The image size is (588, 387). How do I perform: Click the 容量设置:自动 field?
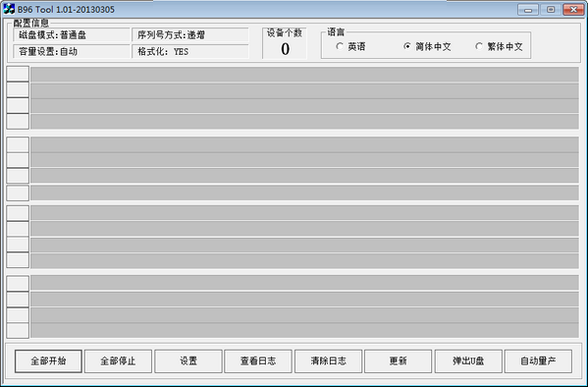tap(72, 51)
